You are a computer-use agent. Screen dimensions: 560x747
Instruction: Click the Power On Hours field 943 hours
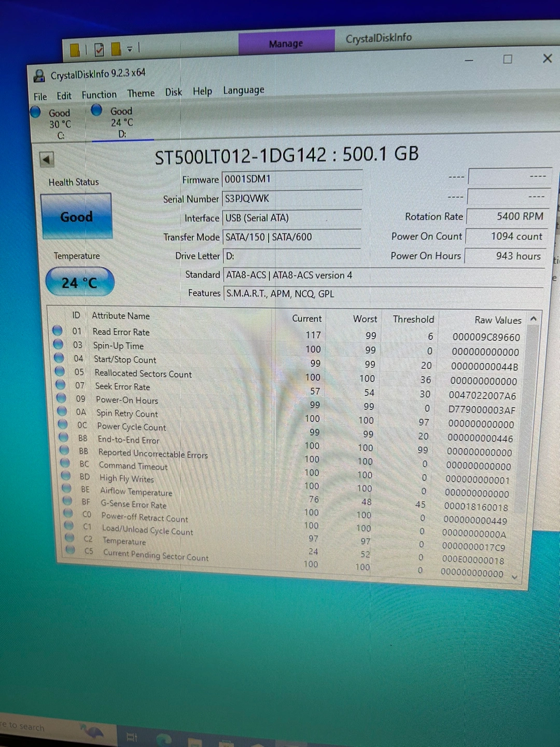click(505, 256)
